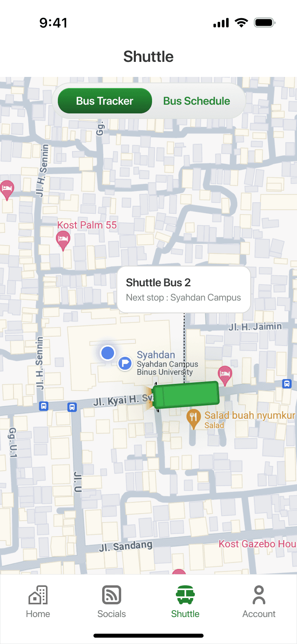Tap the Salad buah nyumkur restaurant pin
297x644 pixels.
click(x=193, y=419)
